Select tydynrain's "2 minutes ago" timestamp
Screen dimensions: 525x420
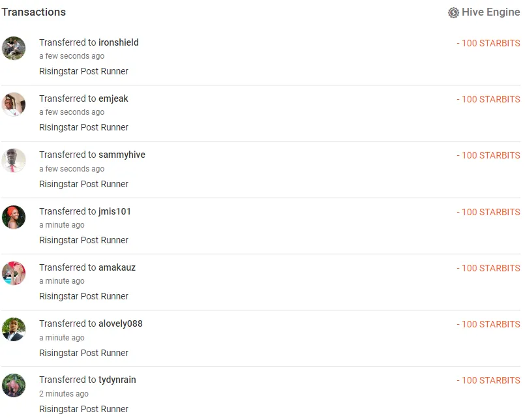point(64,394)
